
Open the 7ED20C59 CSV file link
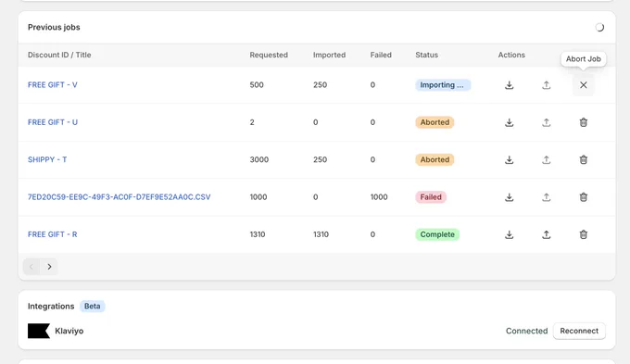pos(119,197)
